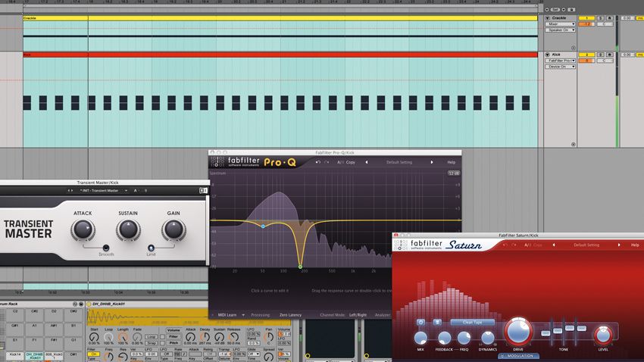Click the Pro-Q redo icon
644x362 pixels.
327,162
